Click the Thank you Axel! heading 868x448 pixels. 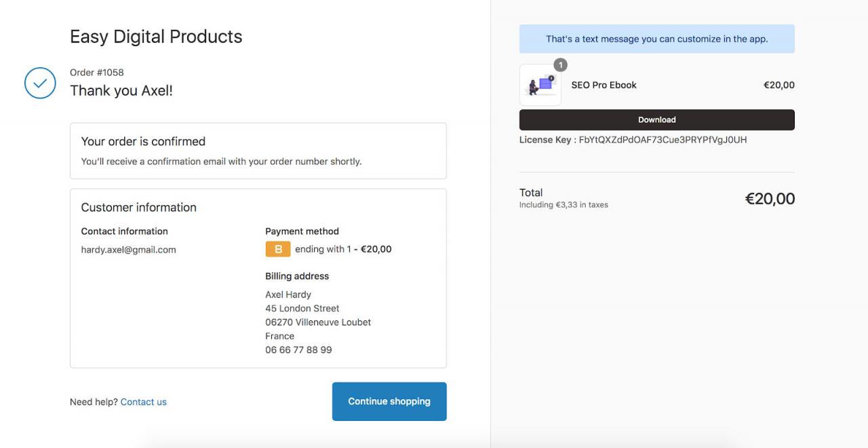point(121,91)
